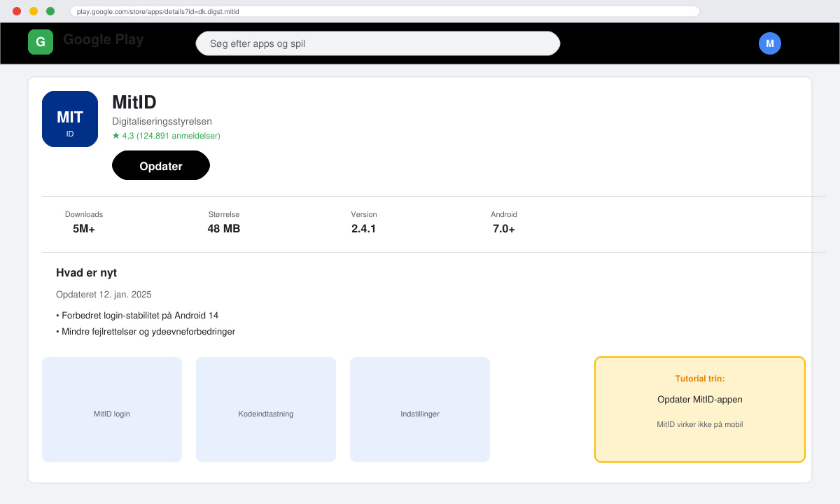Screen dimensions: 840x504
Task: Click the Google Play header title
Action: (104, 40)
